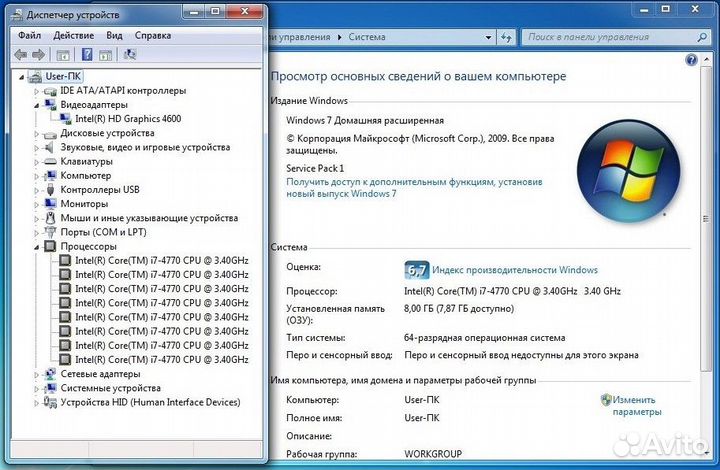The image size is (720, 470).
Task: Minimize the Диспетчер устройств window
Action: tap(194, 11)
